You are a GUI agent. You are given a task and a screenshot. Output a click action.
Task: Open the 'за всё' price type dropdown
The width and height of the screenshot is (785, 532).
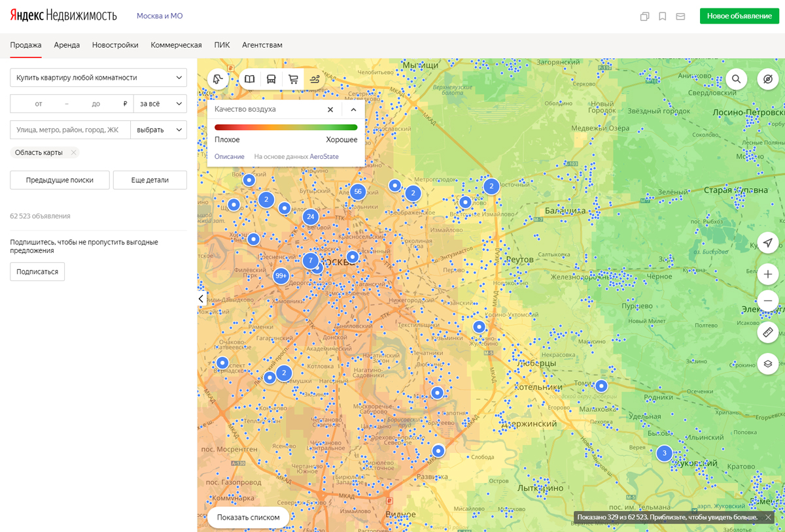pyautogui.click(x=160, y=104)
